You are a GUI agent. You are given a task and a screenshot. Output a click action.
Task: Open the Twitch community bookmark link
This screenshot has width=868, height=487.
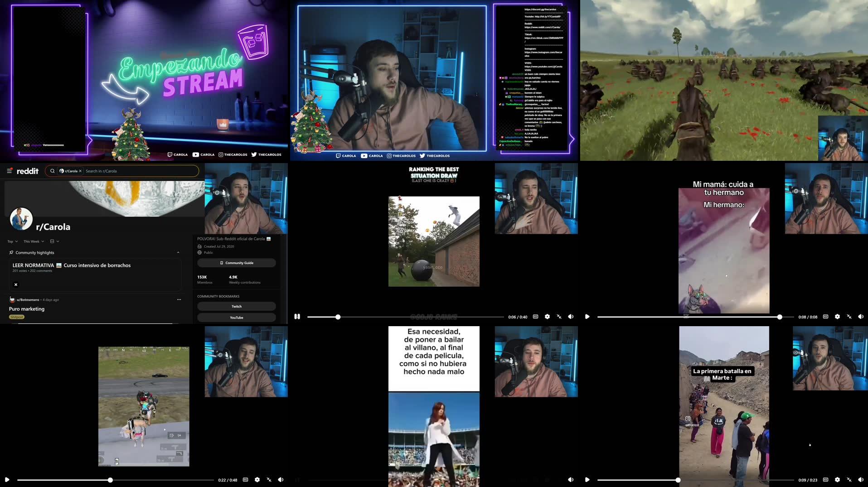(x=236, y=306)
